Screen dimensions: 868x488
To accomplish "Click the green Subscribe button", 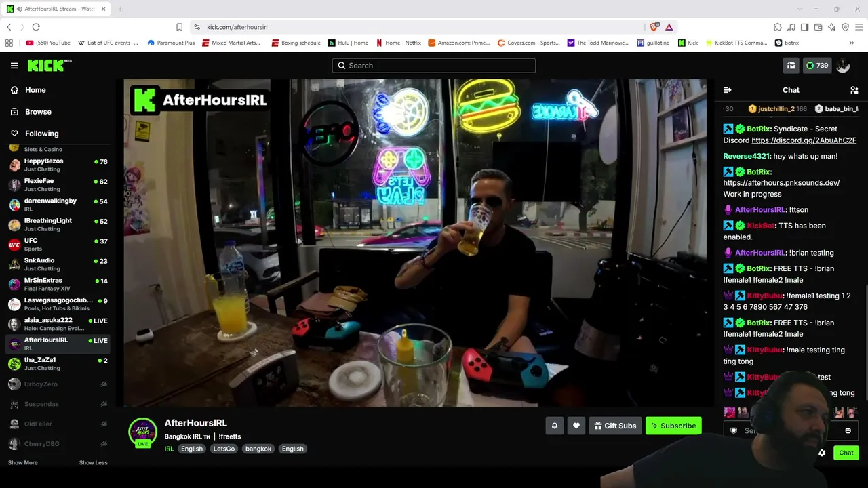I will point(673,426).
